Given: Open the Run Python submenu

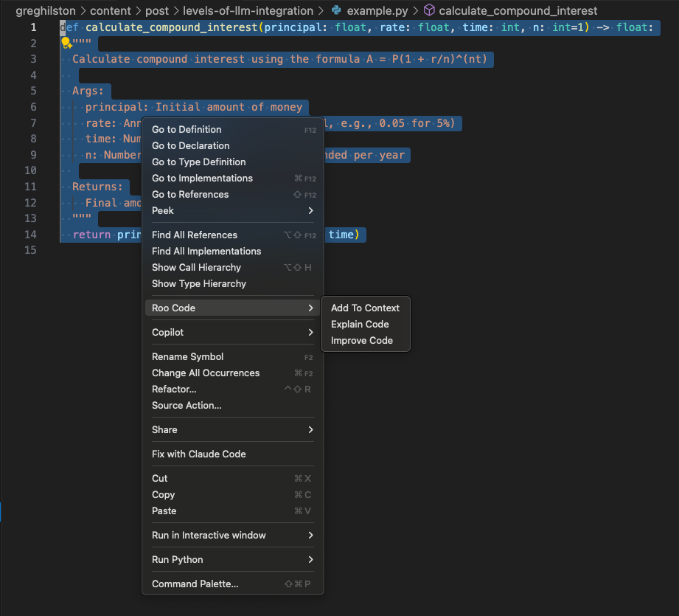Looking at the screenshot, I should pyautogui.click(x=232, y=560).
